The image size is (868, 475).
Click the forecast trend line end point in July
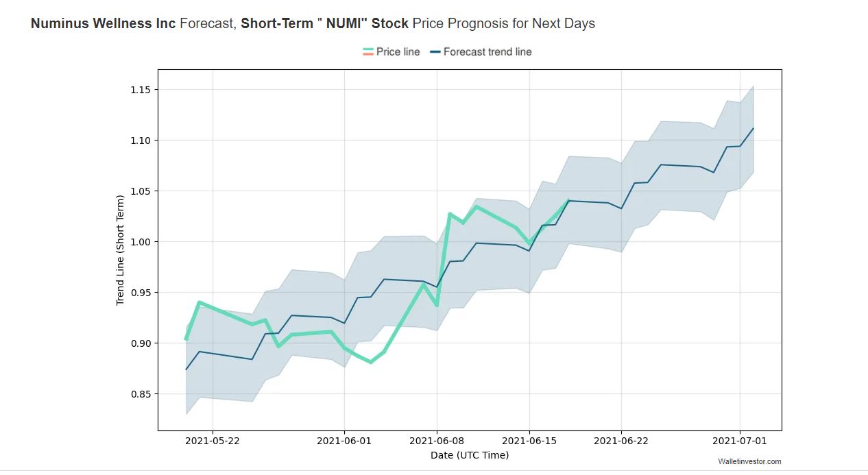pos(753,128)
